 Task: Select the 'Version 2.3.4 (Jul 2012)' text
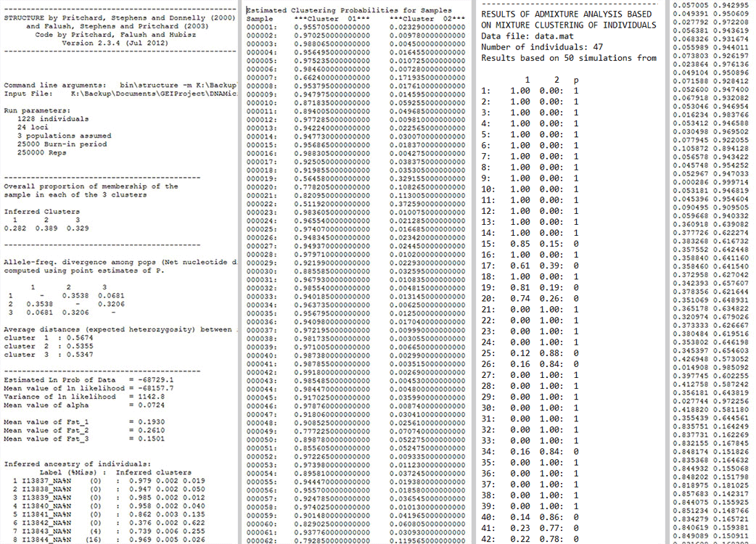(120, 43)
